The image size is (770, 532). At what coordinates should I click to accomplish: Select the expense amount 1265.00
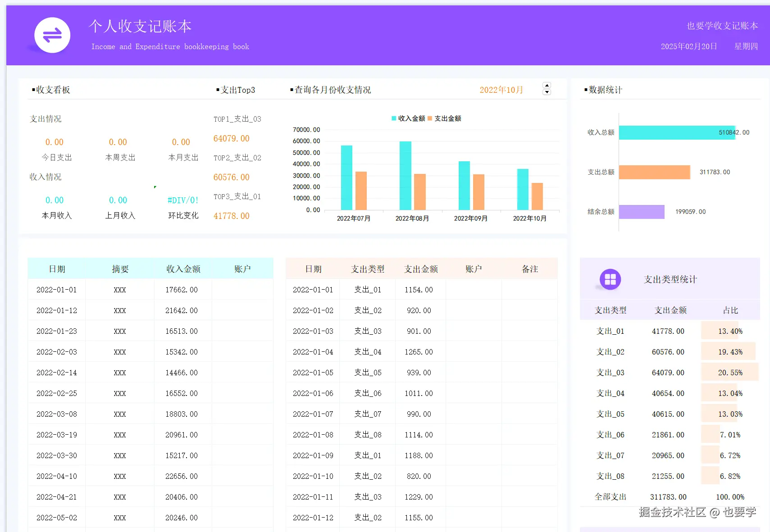[419, 352]
